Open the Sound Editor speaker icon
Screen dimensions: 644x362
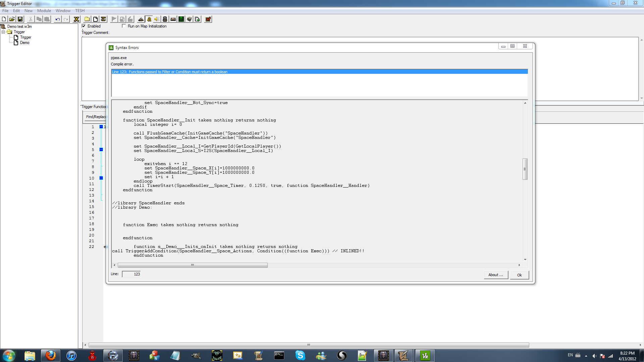click(157, 19)
